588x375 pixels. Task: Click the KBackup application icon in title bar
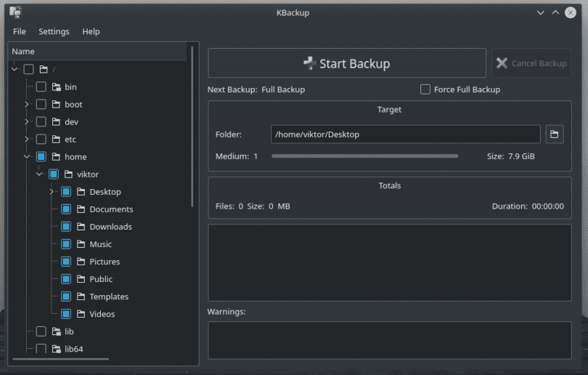(x=15, y=12)
